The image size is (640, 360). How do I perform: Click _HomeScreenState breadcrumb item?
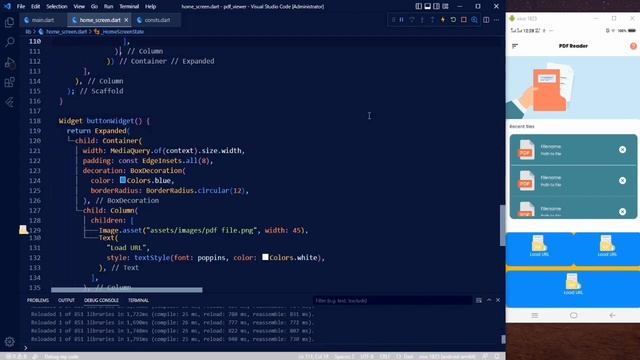click(x=123, y=31)
